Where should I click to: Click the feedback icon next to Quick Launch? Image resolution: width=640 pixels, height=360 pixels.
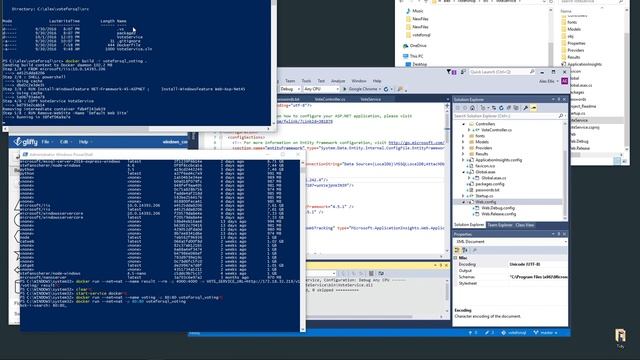463,72
